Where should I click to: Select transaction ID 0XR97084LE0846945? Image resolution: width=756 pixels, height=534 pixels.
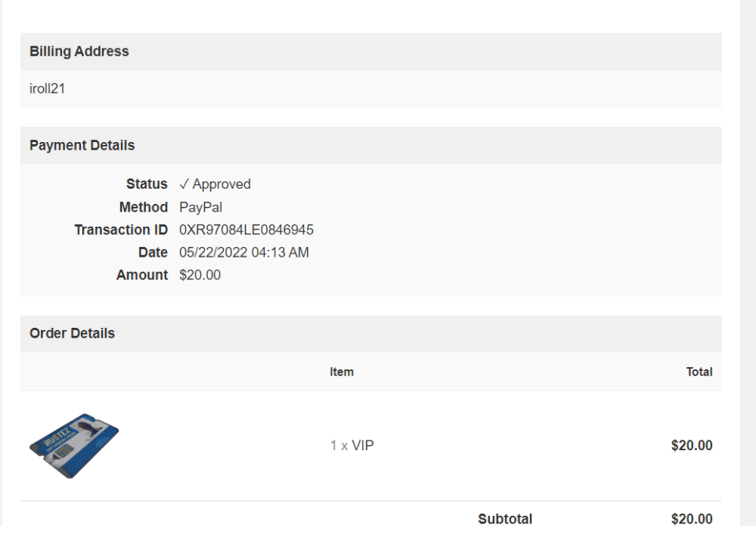pos(246,230)
